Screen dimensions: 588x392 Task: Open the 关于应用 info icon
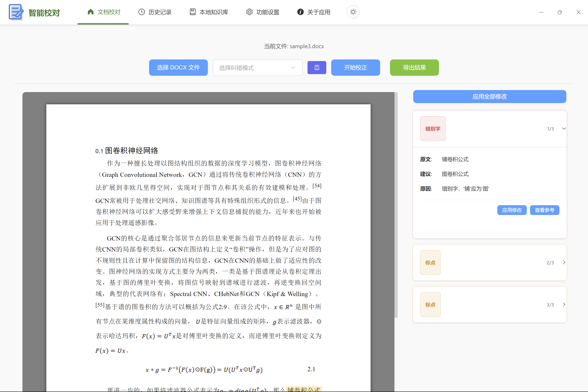[300, 12]
